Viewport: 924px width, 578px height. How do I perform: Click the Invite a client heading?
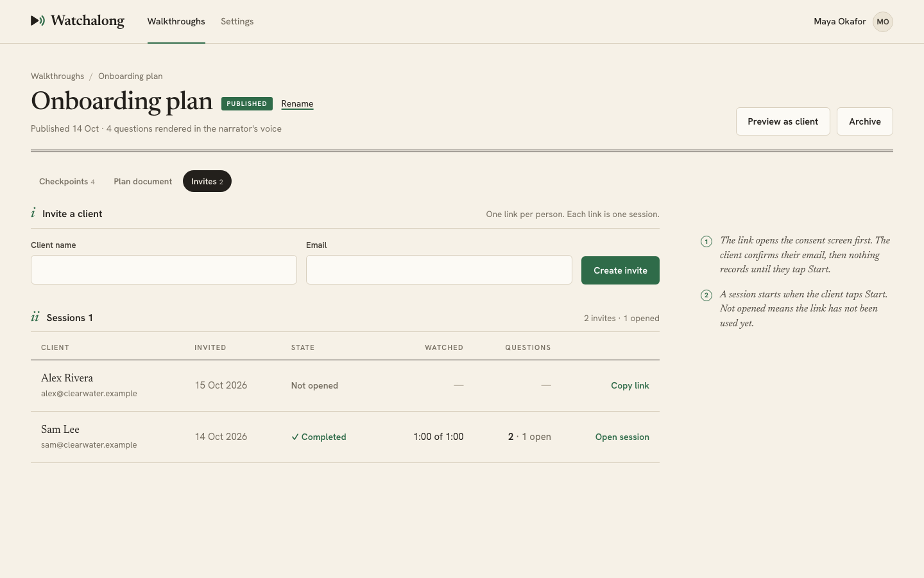[73, 214]
